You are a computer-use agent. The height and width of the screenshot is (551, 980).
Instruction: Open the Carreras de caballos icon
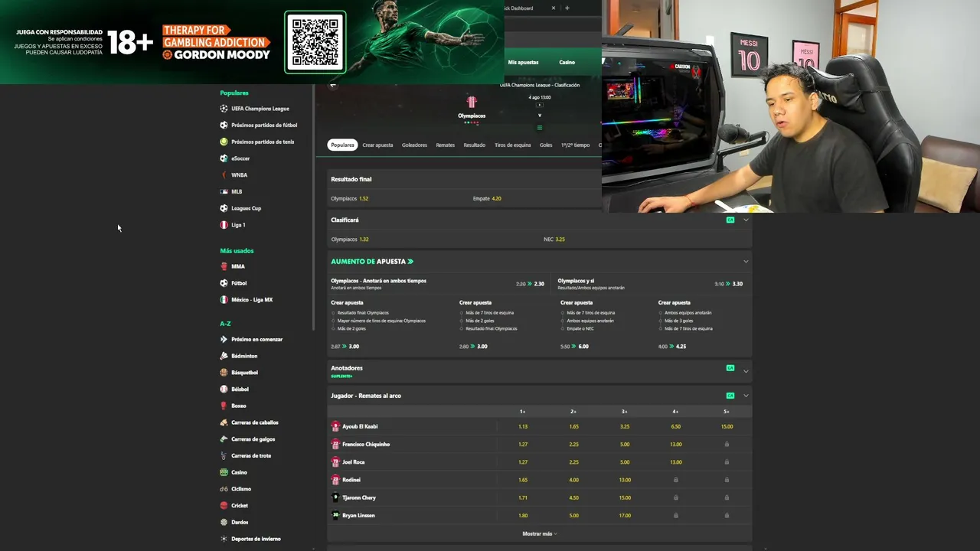(224, 422)
